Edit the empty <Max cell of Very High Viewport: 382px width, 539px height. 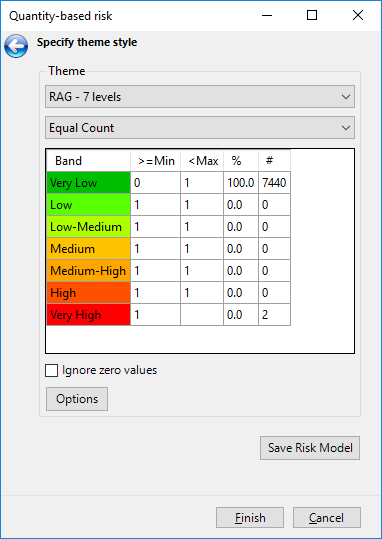point(202,315)
